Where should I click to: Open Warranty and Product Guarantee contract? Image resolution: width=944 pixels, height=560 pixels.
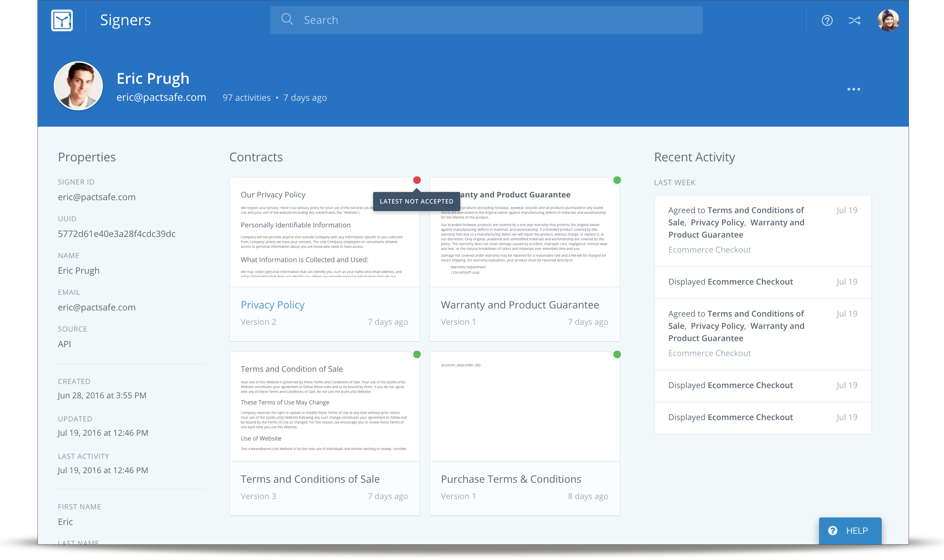pos(519,305)
